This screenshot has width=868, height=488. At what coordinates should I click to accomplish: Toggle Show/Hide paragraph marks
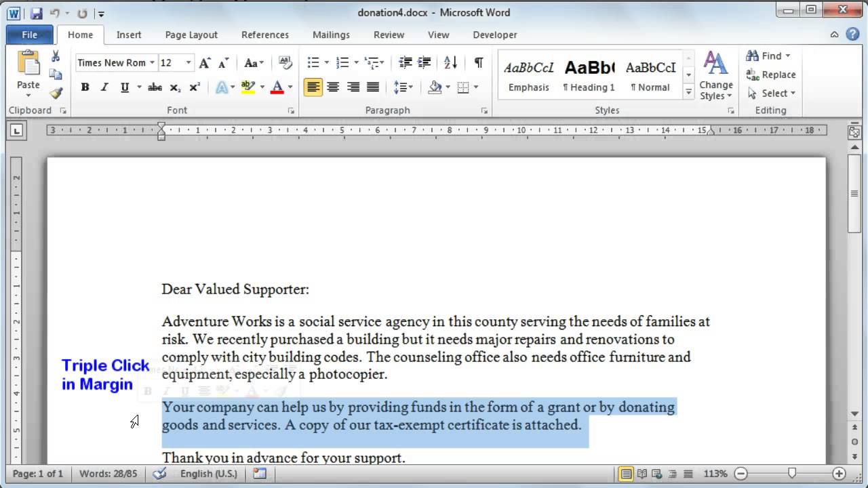point(479,63)
